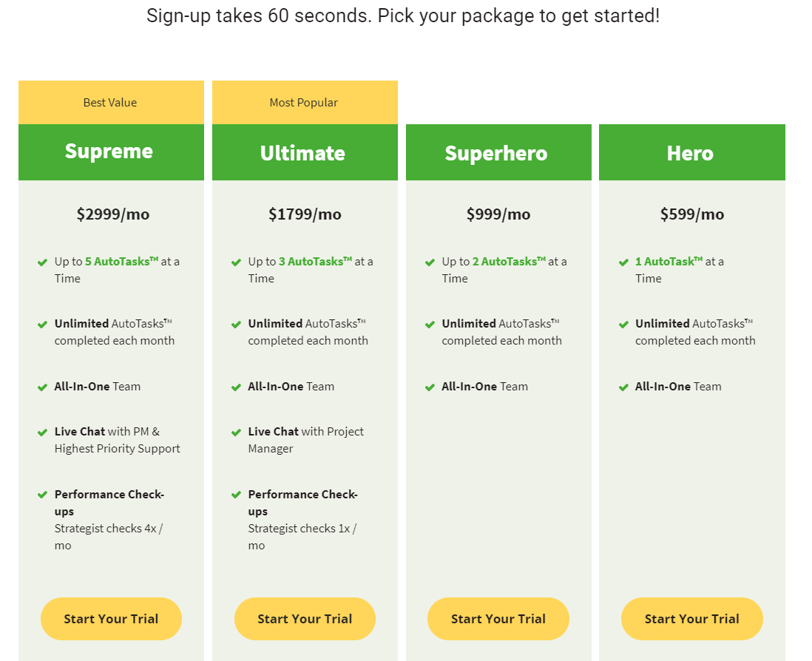Click the Live Chat checkmark in Supreme column
The image size is (812, 661).
click(42, 432)
